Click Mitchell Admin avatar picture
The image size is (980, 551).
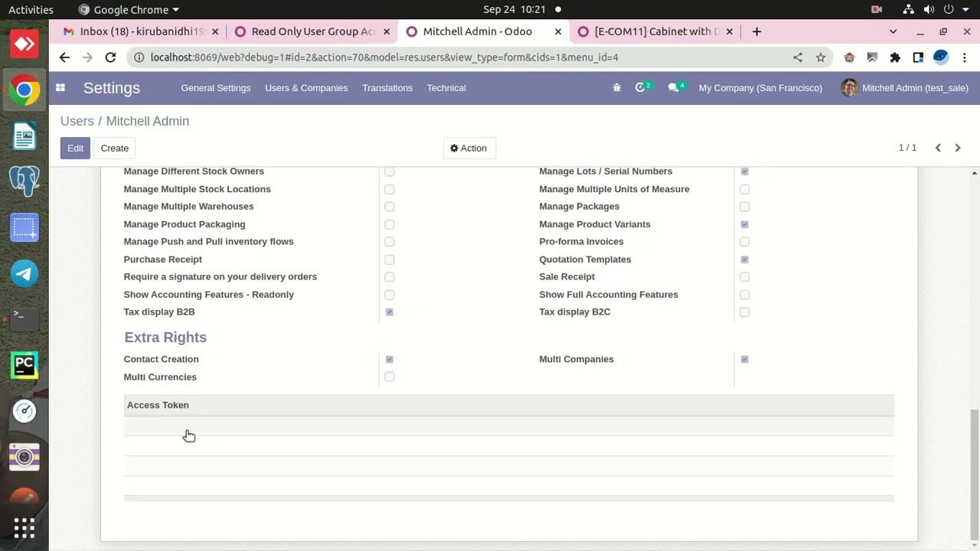pos(849,88)
